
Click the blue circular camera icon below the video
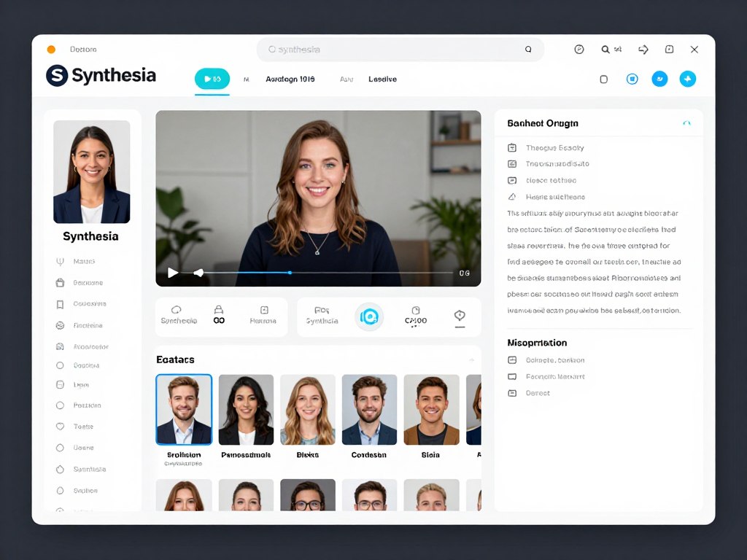coord(369,316)
